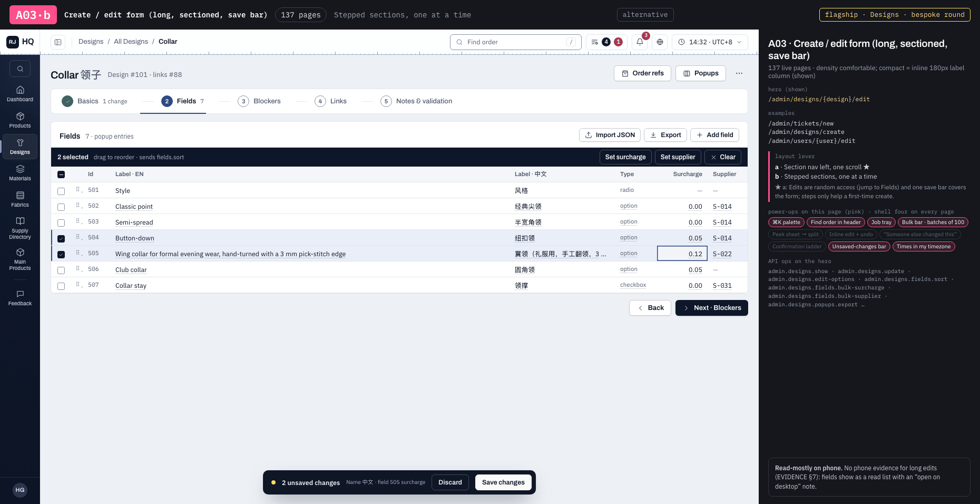This screenshot has height=504, width=980.
Task: Click Add field button
Action: click(714, 135)
